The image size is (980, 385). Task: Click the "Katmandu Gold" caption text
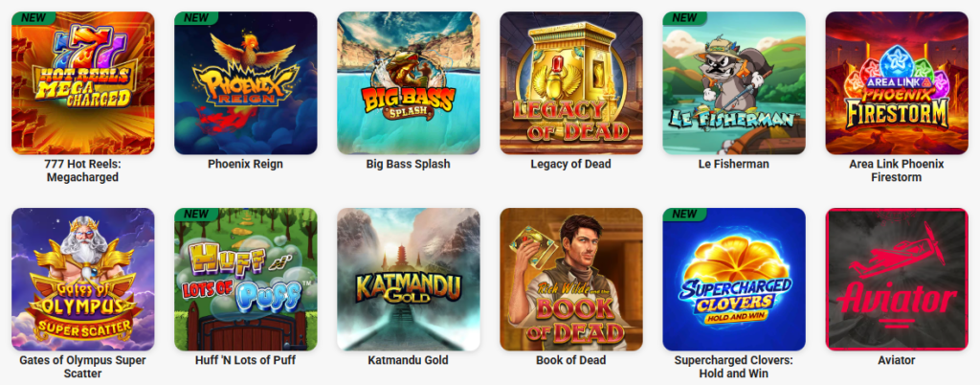(x=408, y=361)
